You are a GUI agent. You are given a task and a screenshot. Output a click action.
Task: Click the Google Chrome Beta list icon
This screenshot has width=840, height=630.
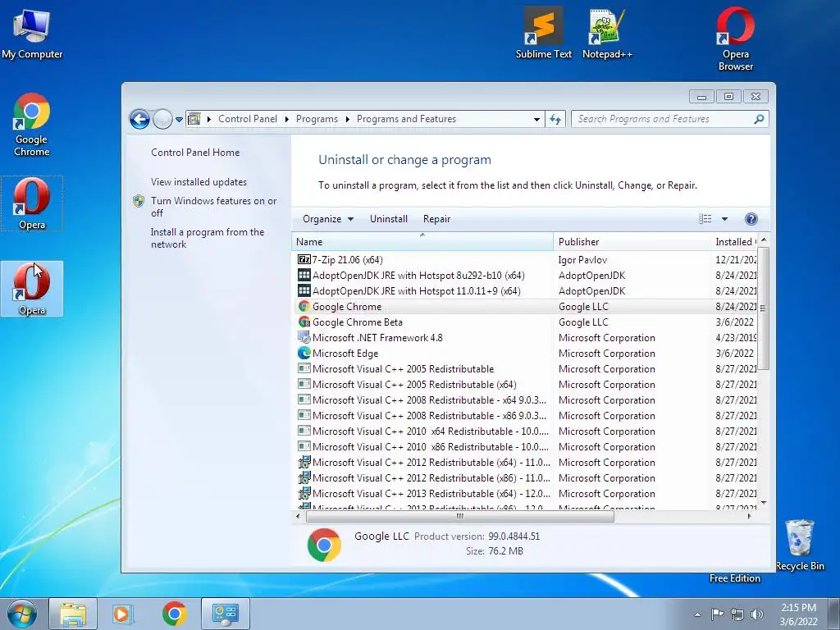point(304,322)
